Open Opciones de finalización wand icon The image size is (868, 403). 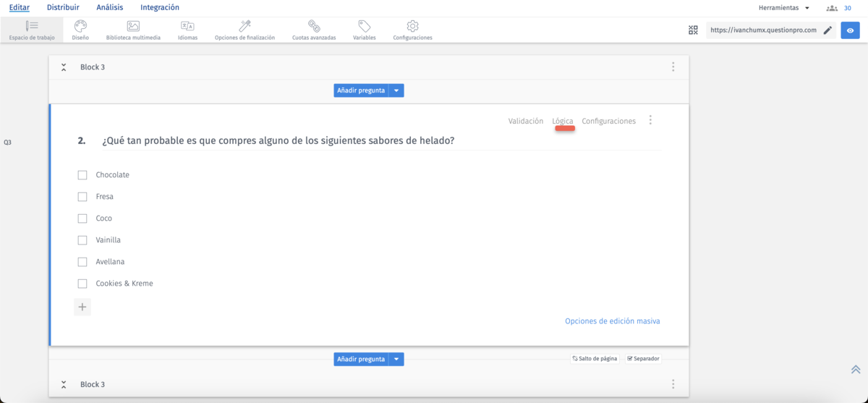[244, 26]
